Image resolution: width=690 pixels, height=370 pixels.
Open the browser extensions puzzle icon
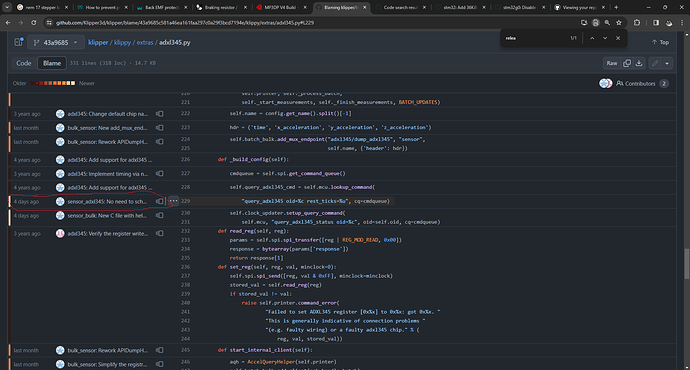637,22
